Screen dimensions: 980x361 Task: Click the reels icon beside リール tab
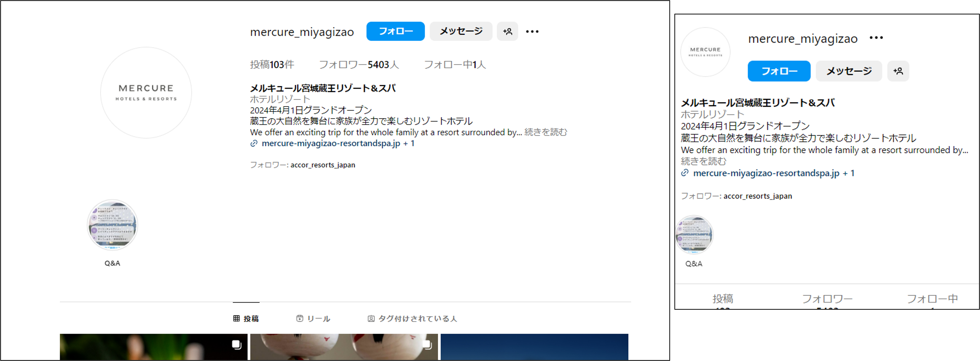pyautogui.click(x=299, y=318)
